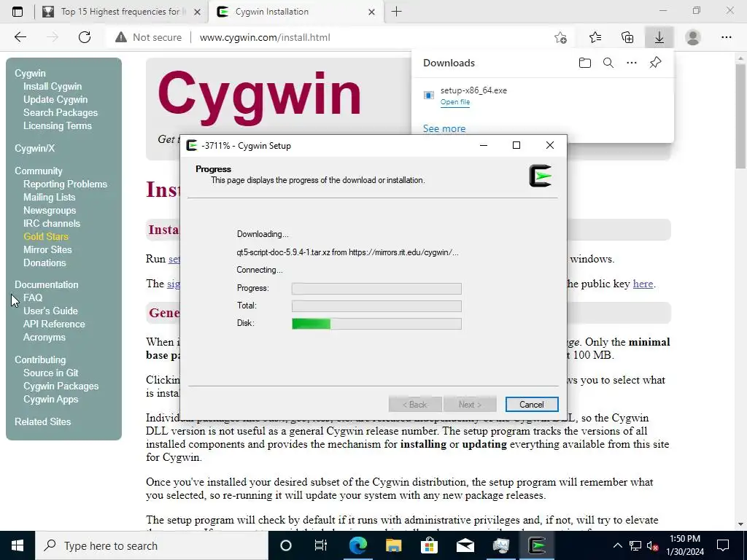This screenshot has height=560, width=747.
Task: Click Open file under setup-x86_64.exe
Action: coord(455,102)
